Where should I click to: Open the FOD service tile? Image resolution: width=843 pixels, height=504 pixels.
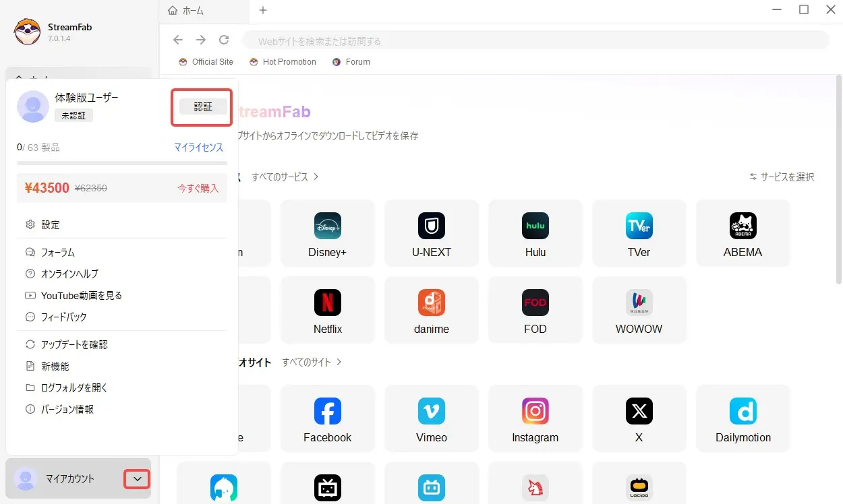[535, 310]
